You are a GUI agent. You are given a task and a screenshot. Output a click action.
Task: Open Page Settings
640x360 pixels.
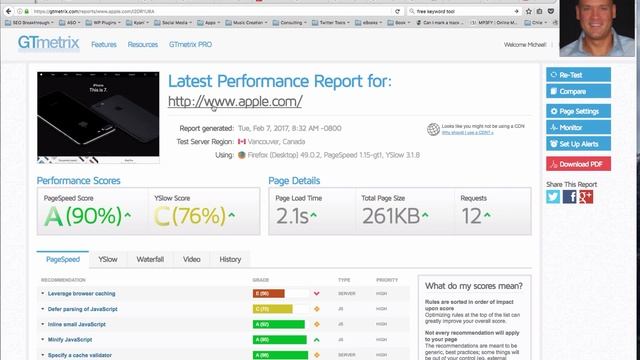[x=578, y=111]
